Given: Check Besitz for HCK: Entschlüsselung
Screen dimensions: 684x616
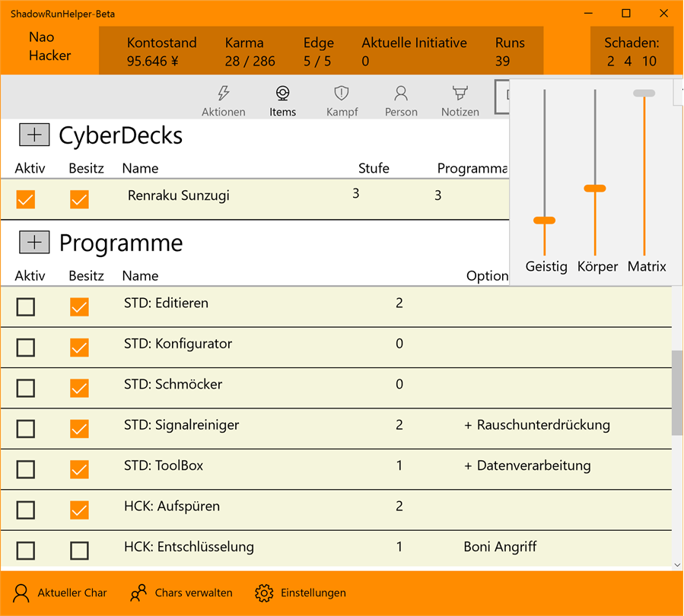Looking at the screenshot, I should point(79,550).
